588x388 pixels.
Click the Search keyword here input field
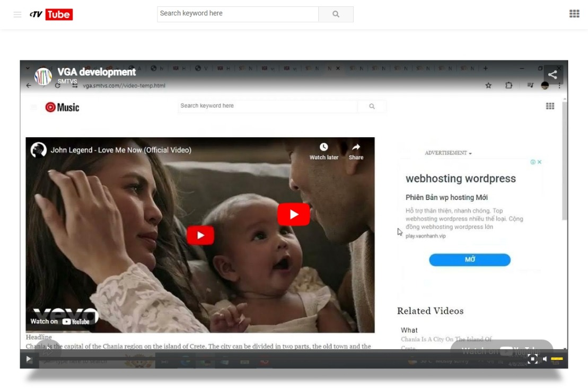[x=238, y=14]
